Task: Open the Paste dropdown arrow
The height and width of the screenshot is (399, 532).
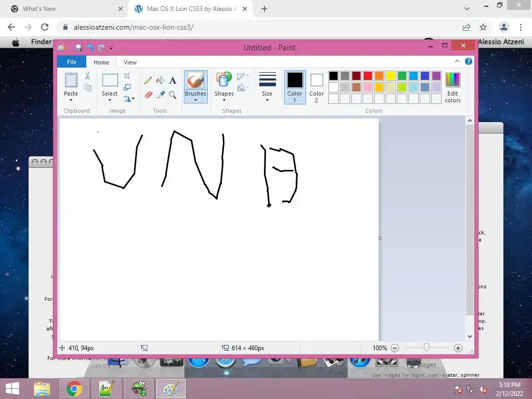Action: tap(71, 100)
